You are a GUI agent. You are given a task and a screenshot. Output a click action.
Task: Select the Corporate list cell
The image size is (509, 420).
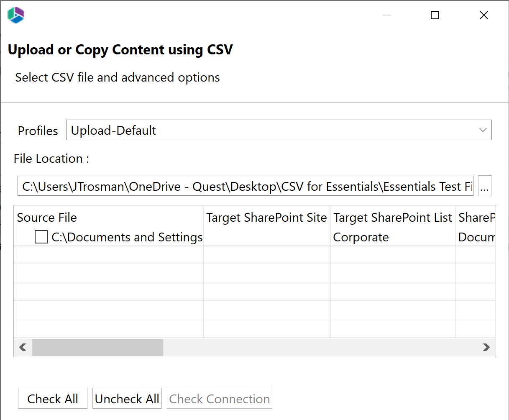pyautogui.click(x=361, y=237)
